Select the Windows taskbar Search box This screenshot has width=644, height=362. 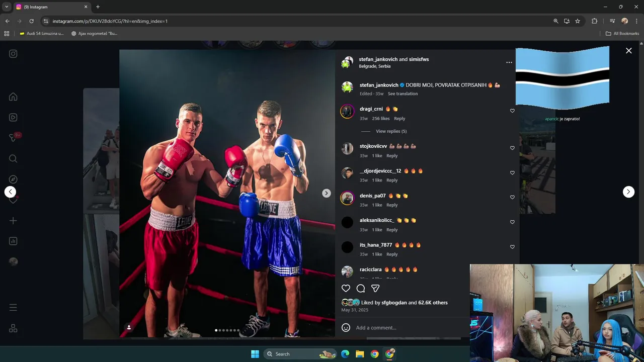click(300, 354)
